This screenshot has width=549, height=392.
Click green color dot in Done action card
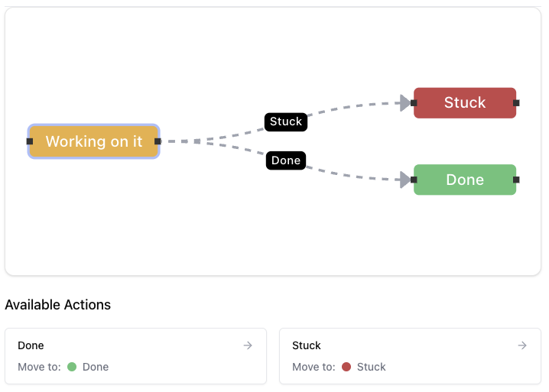pyautogui.click(x=72, y=367)
